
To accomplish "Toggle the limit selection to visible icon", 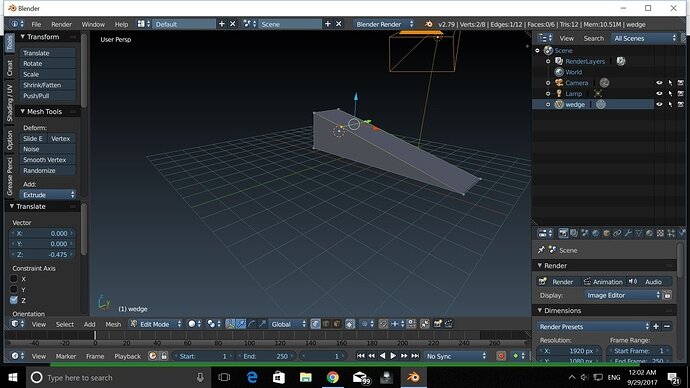I will click(350, 324).
